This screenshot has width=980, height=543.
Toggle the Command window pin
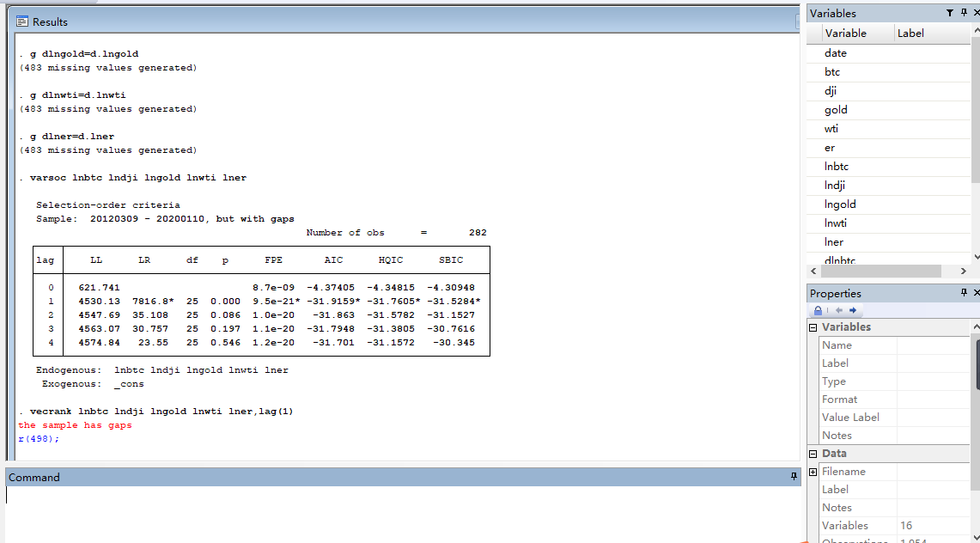coord(794,476)
